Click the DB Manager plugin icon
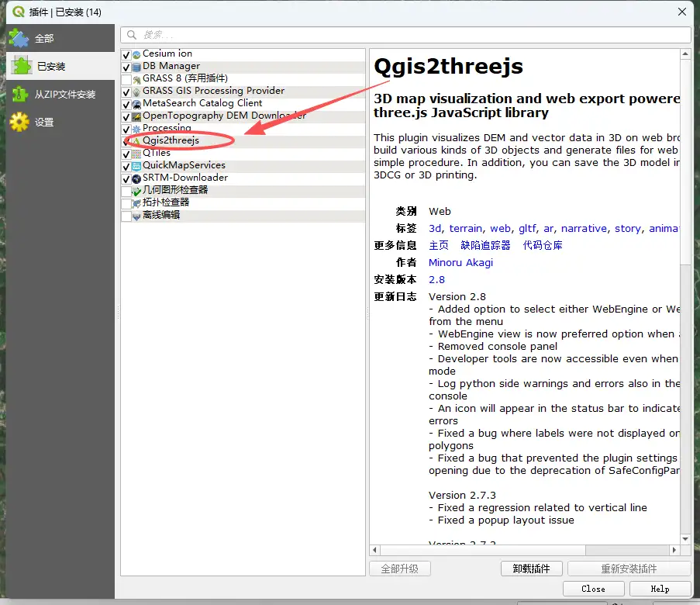 pyautogui.click(x=136, y=67)
